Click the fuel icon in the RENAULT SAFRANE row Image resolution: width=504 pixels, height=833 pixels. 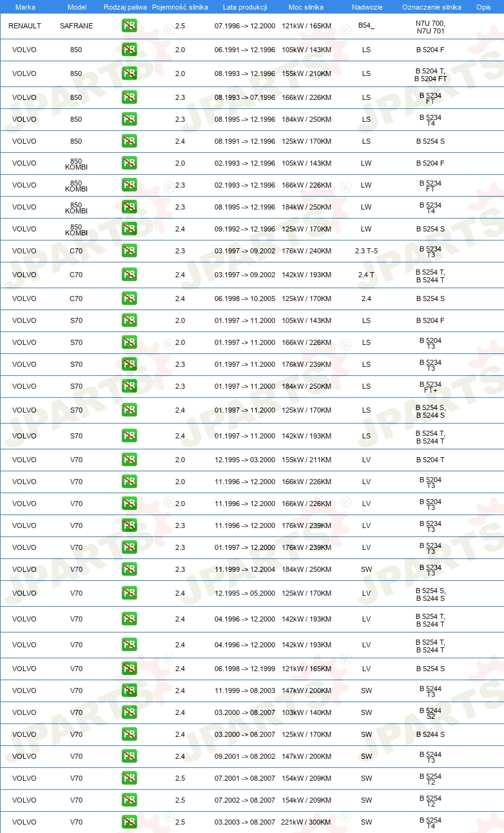(129, 26)
